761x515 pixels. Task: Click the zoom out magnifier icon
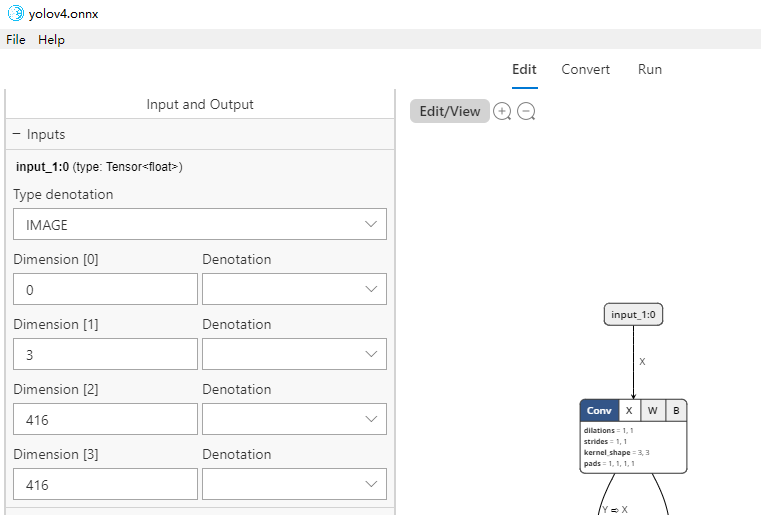coord(526,111)
